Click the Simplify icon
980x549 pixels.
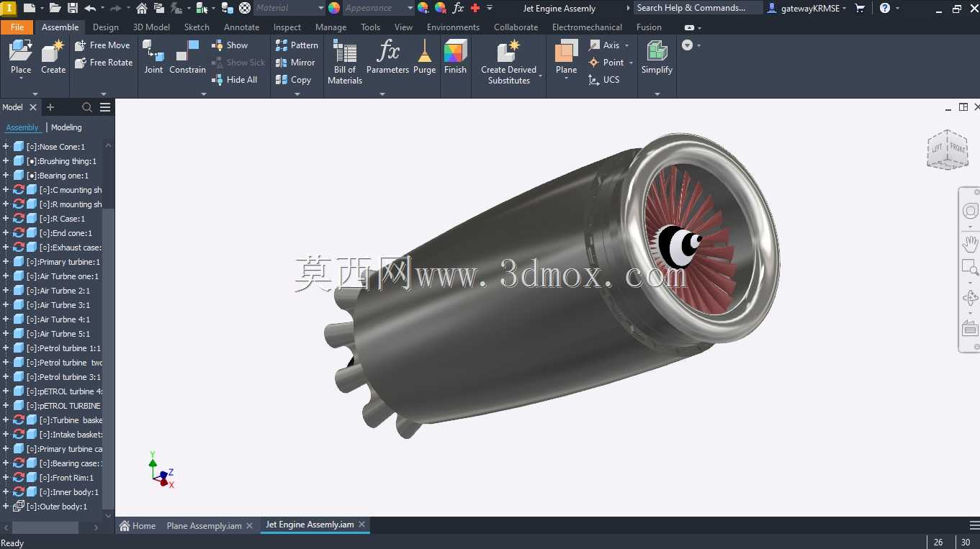click(657, 52)
